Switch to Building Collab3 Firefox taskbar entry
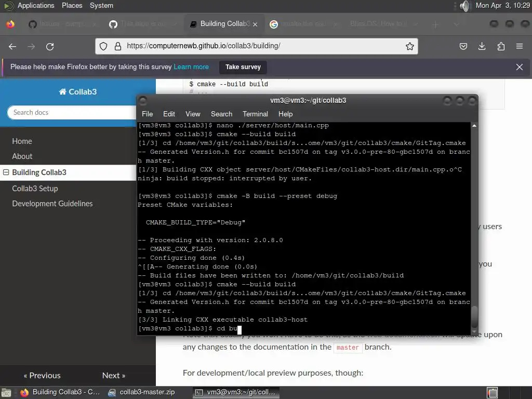 (x=60, y=392)
